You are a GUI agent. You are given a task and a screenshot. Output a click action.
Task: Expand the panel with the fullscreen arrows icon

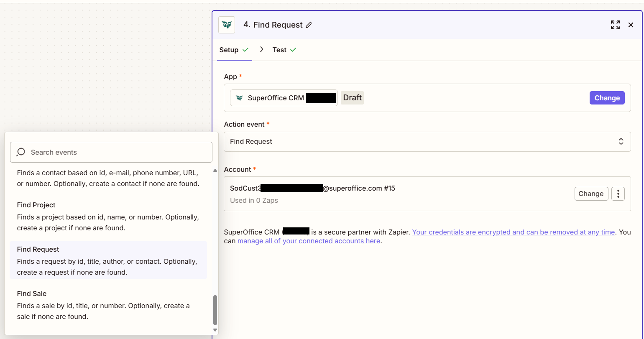coord(615,25)
